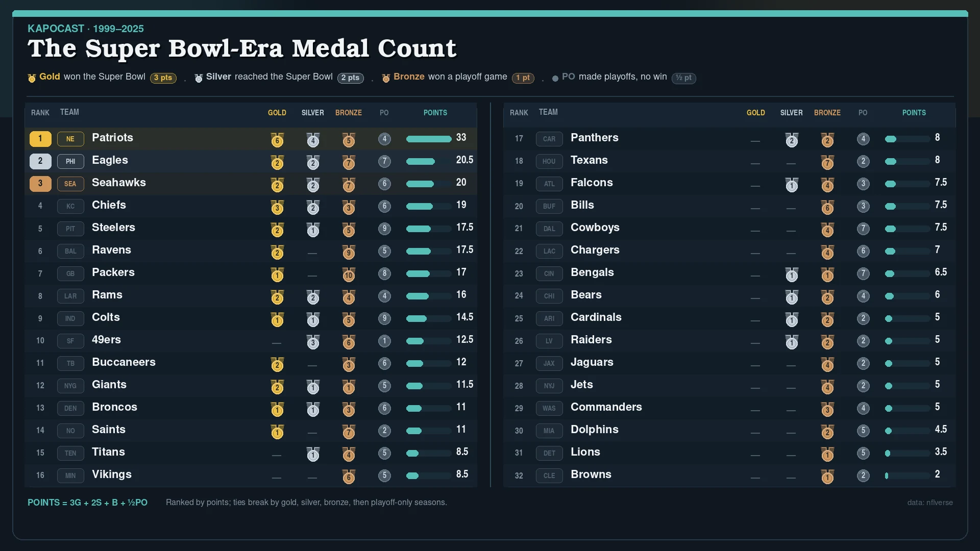Click the '3 pts' pill in legend
This screenshot has height=551, width=980.
click(x=163, y=78)
